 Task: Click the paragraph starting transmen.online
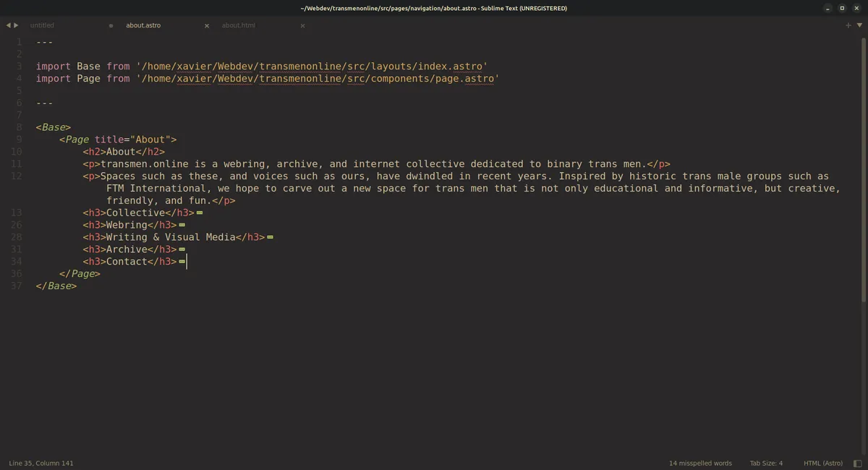(377, 164)
